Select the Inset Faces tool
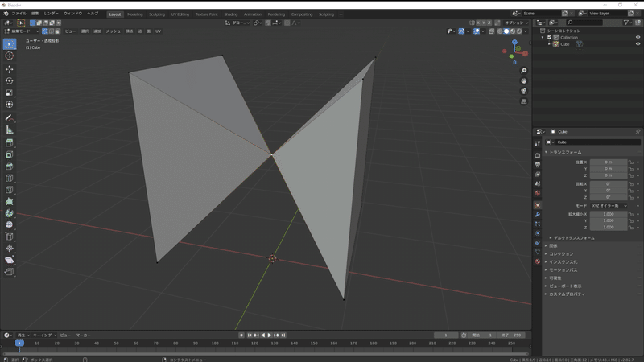 (x=10, y=154)
